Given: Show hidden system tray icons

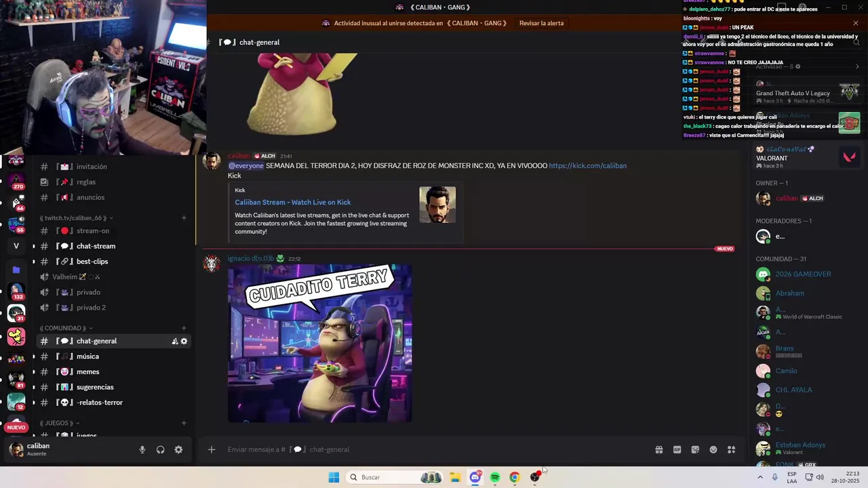Looking at the screenshot, I should click(x=760, y=477).
